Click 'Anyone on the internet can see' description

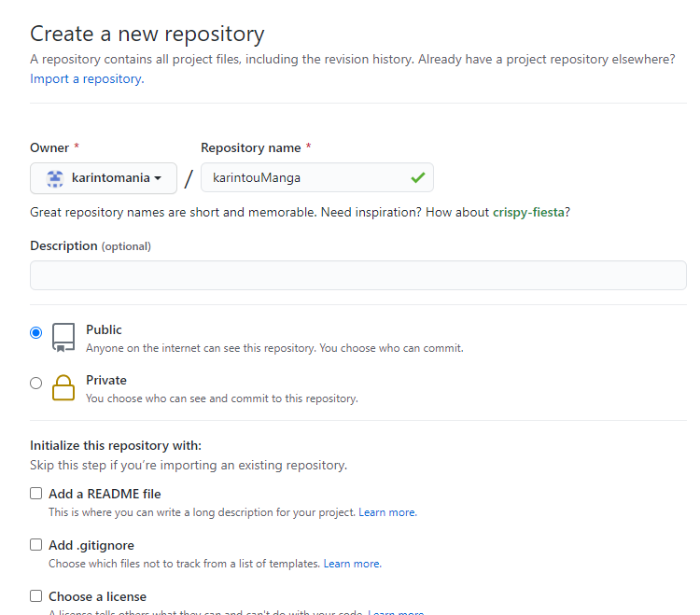(274, 348)
